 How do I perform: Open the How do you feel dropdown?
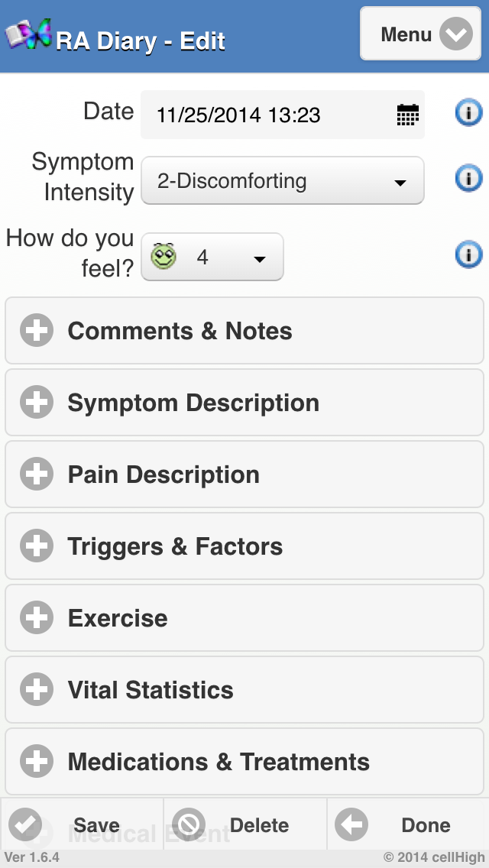212,257
